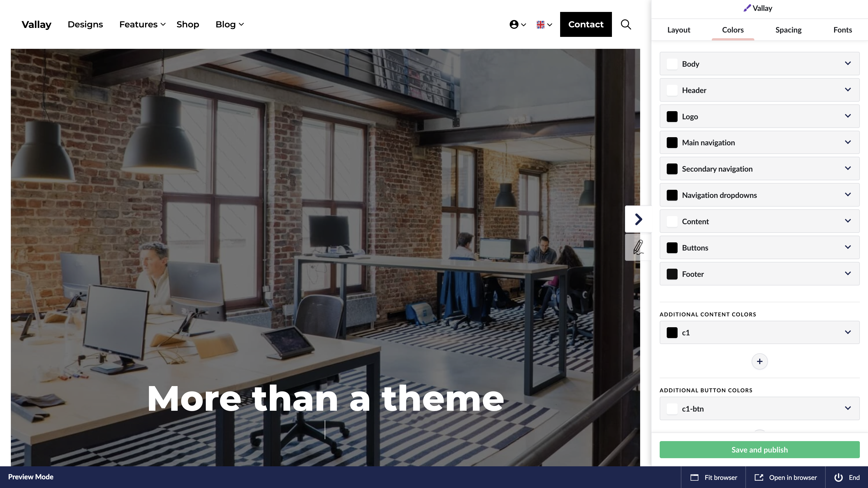Open in browser from the bottom bar

[786, 477]
